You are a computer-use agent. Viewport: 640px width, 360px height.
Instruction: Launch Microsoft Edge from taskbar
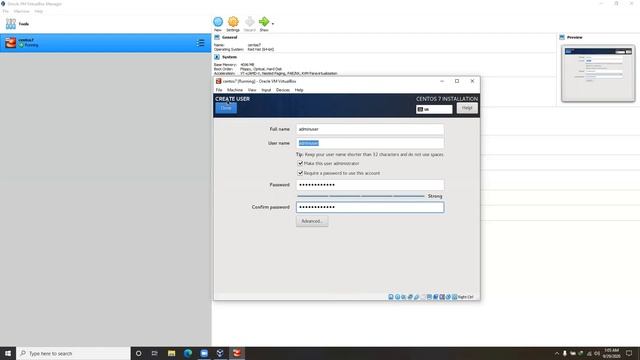click(188, 353)
